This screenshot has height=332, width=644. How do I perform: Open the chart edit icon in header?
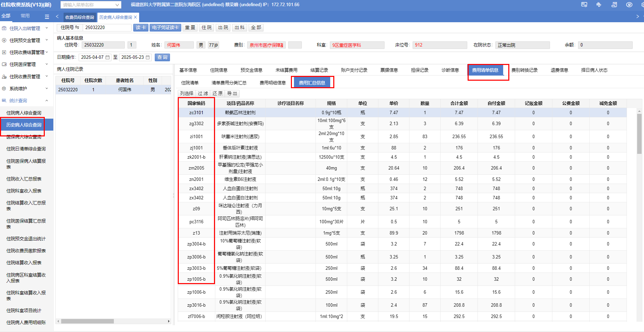(x=599, y=5)
